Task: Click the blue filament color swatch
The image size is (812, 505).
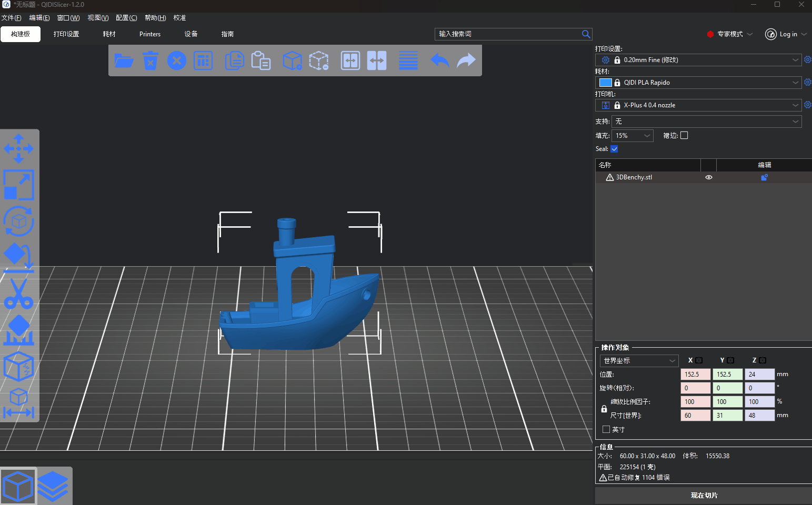Action: 606,83
